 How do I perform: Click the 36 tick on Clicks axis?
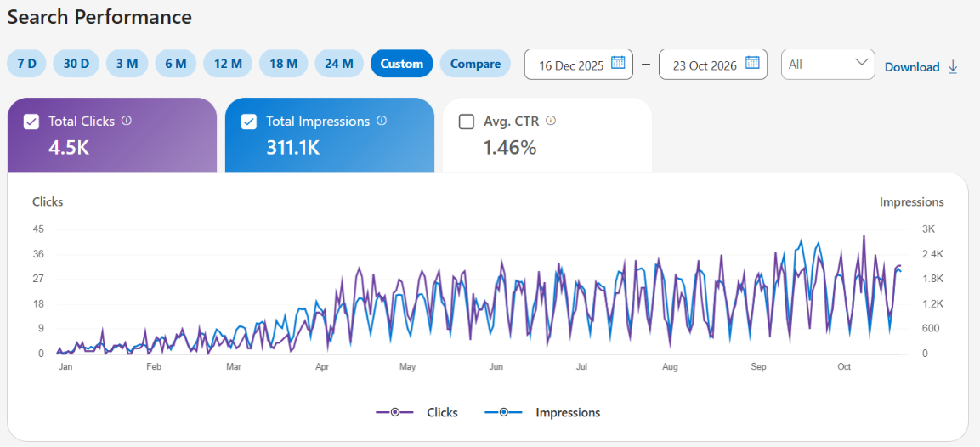coord(38,254)
